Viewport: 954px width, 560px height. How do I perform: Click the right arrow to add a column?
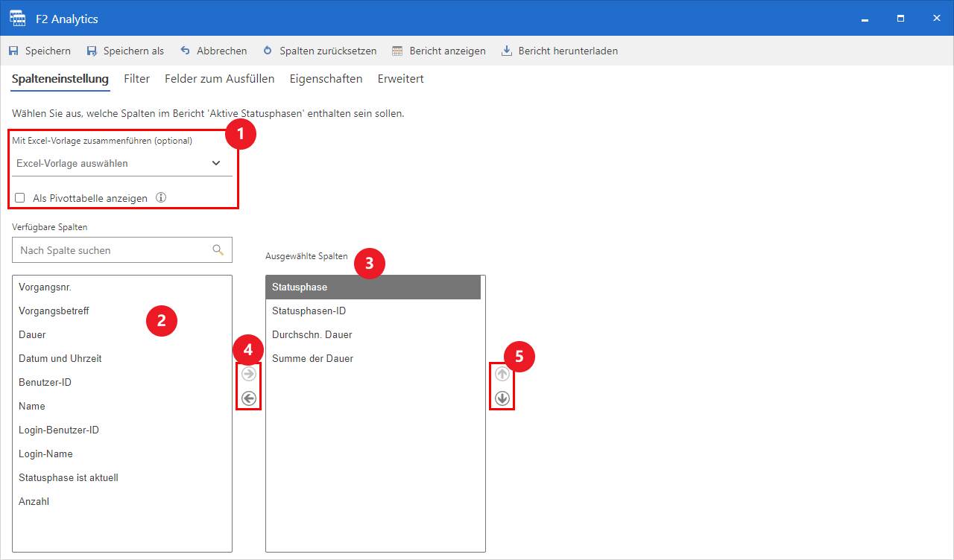coord(248,374)
